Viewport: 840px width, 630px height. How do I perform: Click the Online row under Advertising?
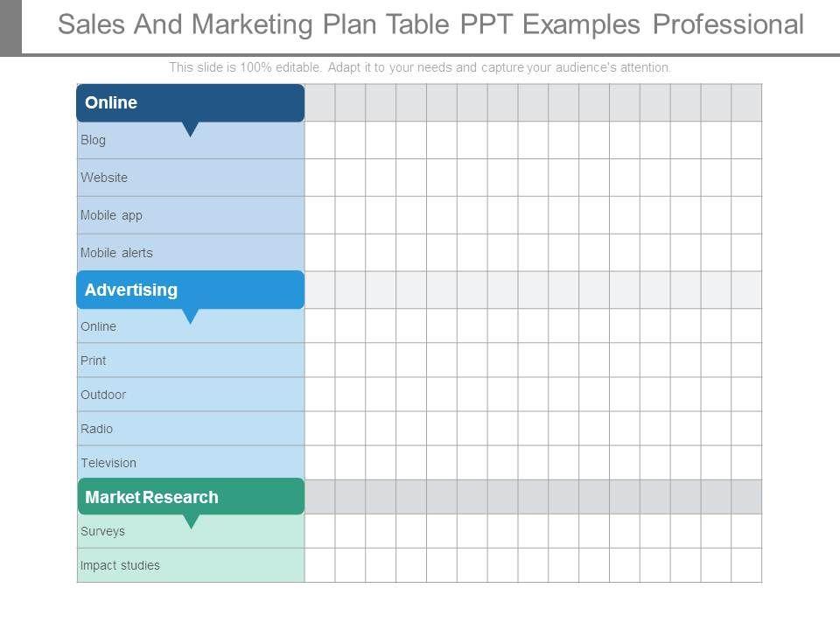pyautogui.click(x=99, y=326)
